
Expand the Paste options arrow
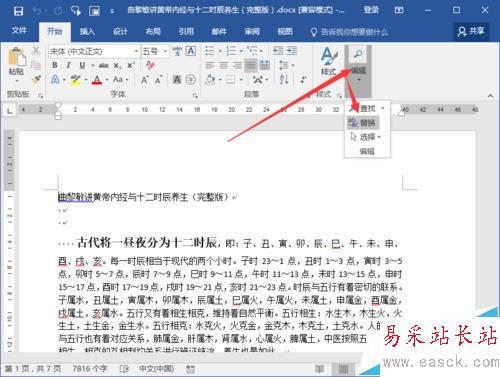(x=17, y=81)
